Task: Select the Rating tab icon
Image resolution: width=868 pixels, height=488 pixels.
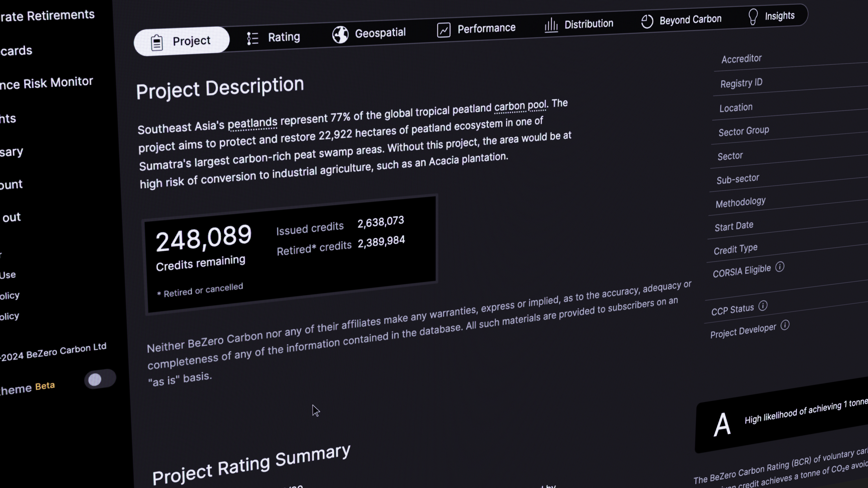Action: (252, 38)
